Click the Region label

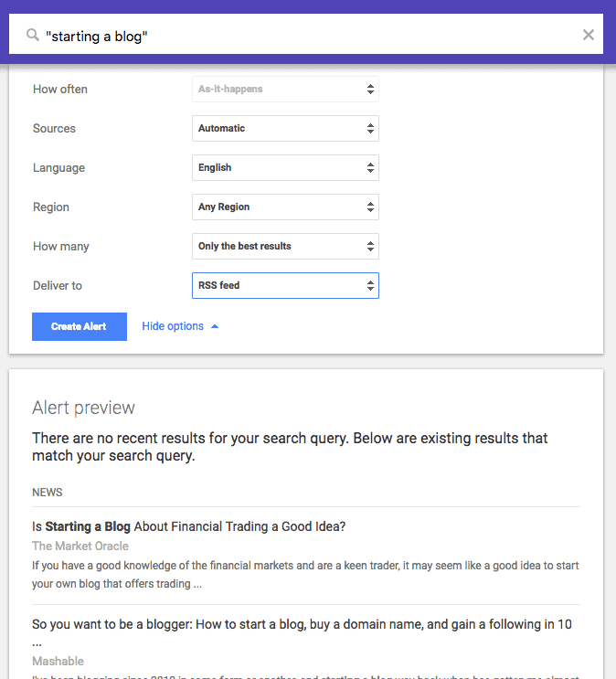(x=51, y=207)
